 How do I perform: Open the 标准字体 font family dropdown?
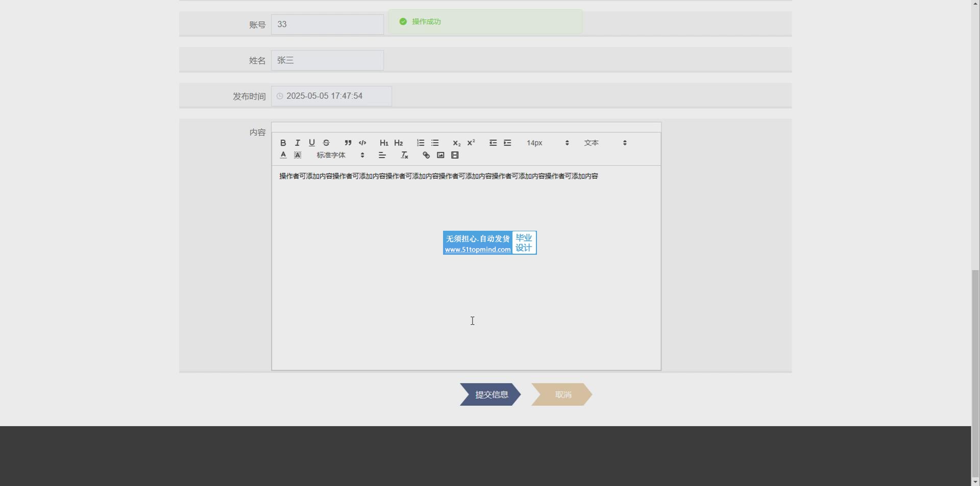tap(340, 155)
